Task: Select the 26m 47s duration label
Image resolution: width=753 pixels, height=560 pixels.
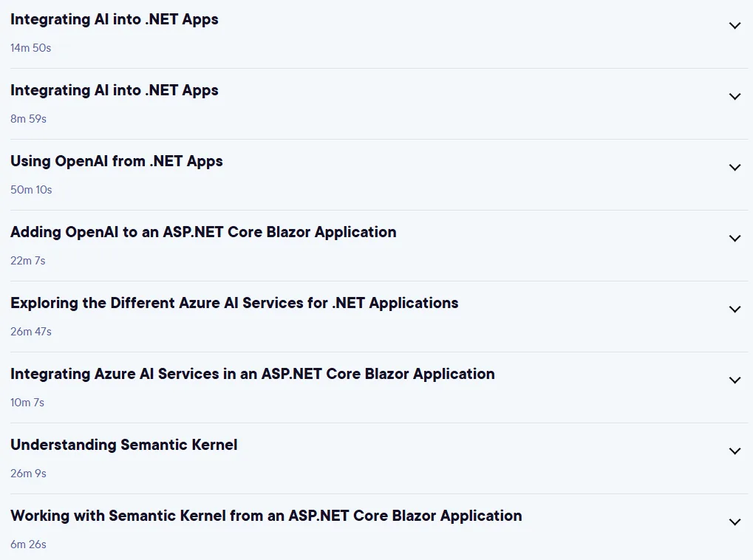Action: tap(31, 332)
